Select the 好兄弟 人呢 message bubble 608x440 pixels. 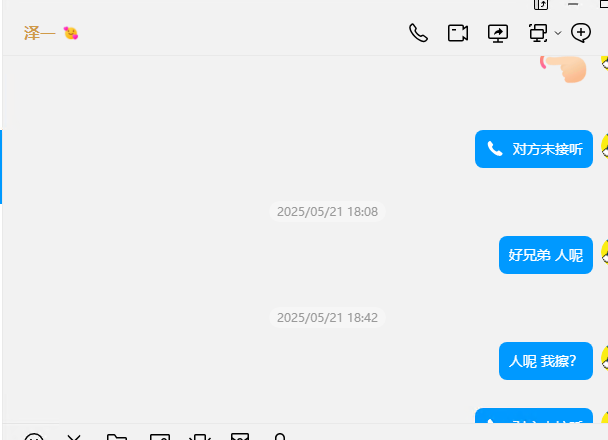(546, 255)
